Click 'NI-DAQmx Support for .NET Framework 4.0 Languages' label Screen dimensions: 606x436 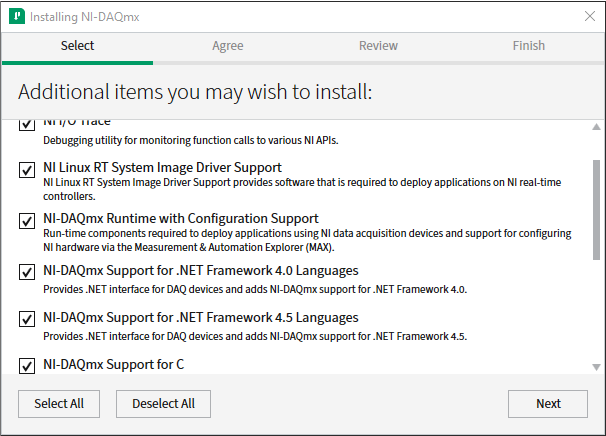tap(201, 271)
